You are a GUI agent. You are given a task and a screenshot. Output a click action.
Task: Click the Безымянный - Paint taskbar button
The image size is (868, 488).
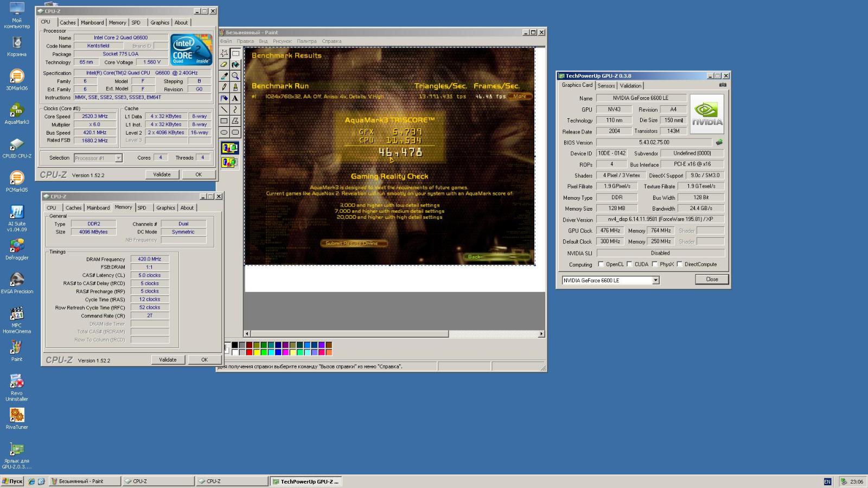click(84, 481)
